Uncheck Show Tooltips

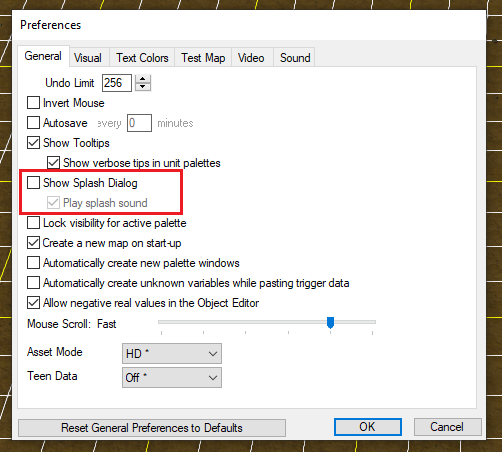pos(33,143)
